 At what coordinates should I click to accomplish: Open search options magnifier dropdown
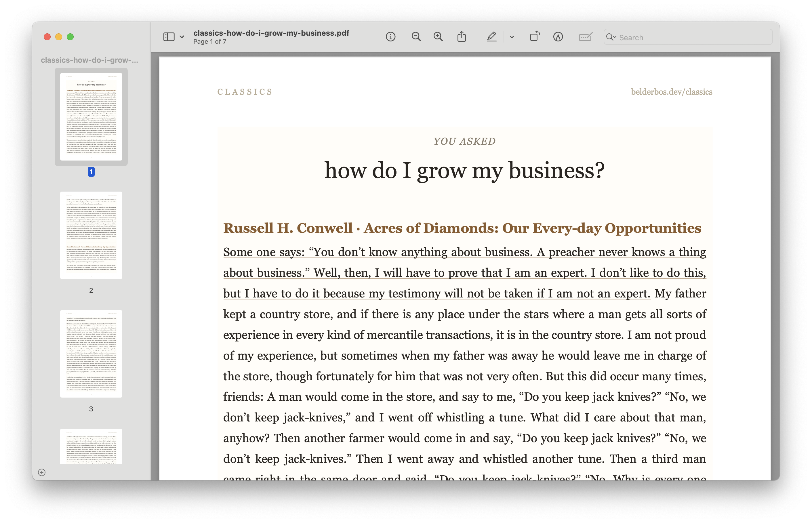coord(611,37)
